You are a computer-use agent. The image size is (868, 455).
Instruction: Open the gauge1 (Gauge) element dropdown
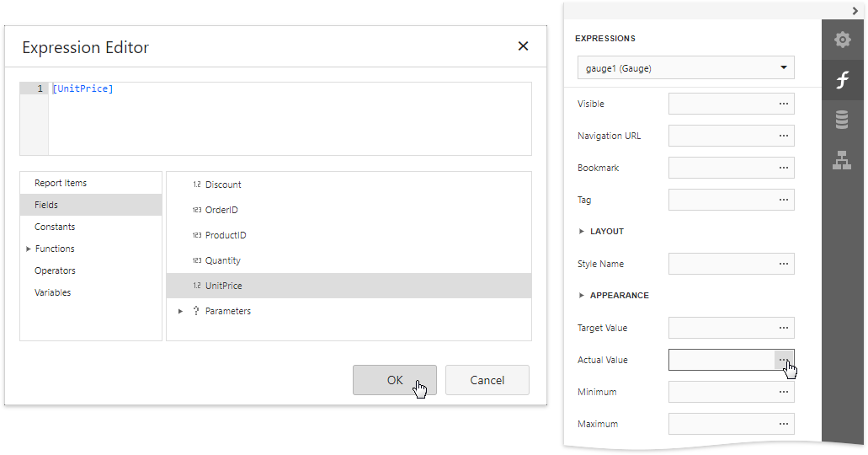[x=685, y=68]
